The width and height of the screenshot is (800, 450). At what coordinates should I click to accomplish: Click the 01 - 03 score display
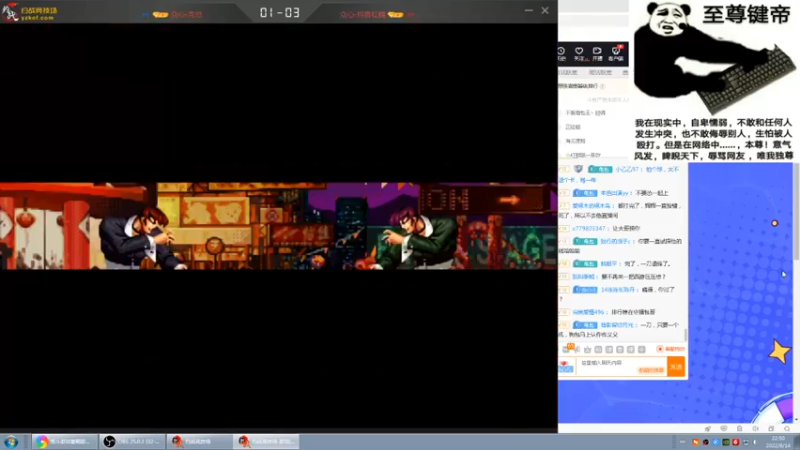(280, 13)
